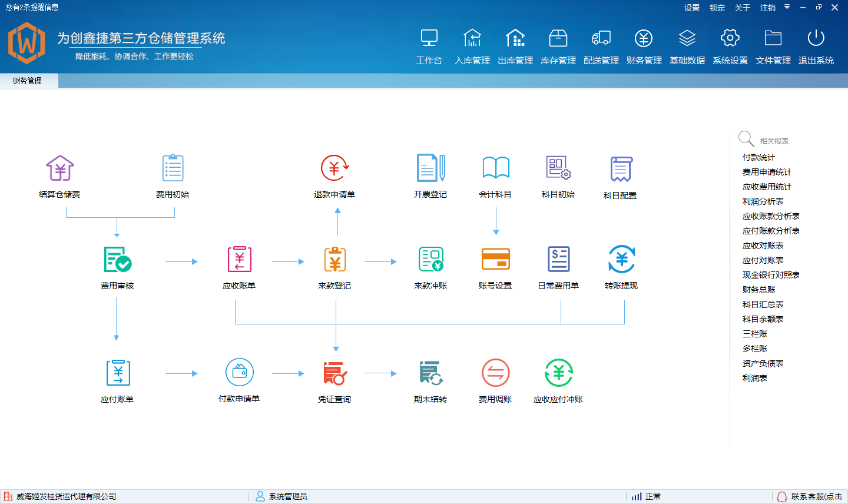
Task: Open the 日常费用单 icon
Action: (x=558, y=259)
